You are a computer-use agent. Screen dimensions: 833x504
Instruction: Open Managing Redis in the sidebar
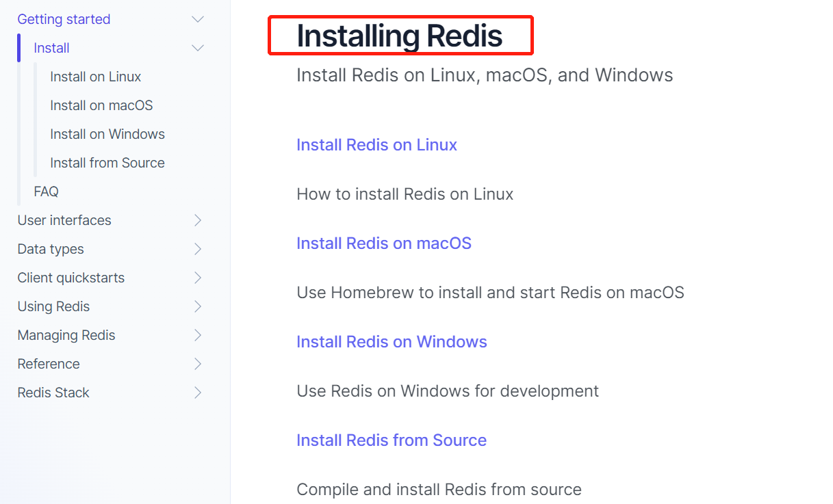[66, 336]
